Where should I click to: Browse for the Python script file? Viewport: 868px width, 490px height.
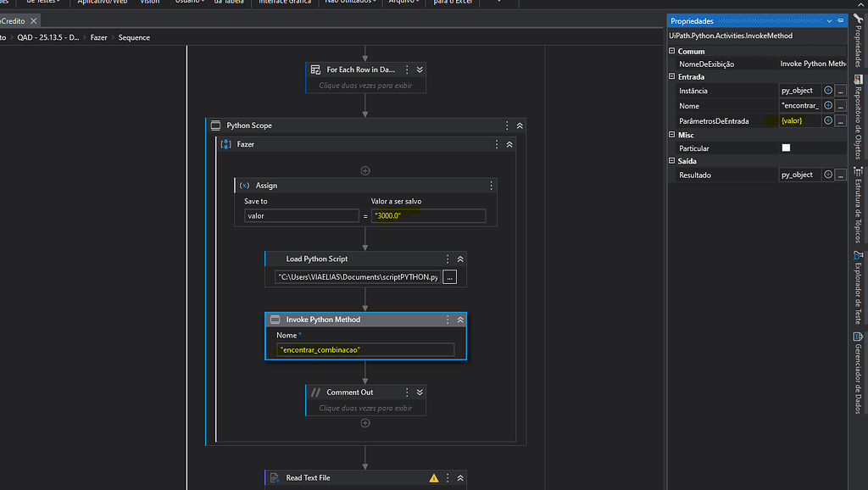point(449,277)
